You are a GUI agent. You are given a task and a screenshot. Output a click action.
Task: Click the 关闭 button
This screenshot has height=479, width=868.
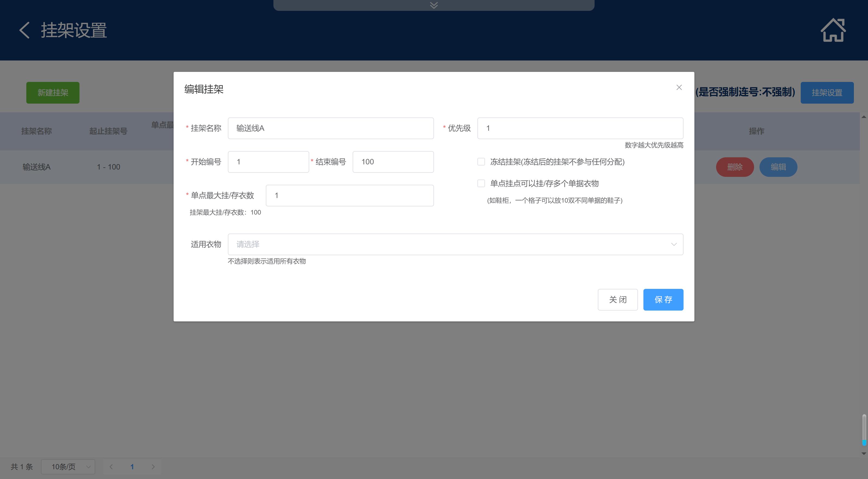point(617,299)
